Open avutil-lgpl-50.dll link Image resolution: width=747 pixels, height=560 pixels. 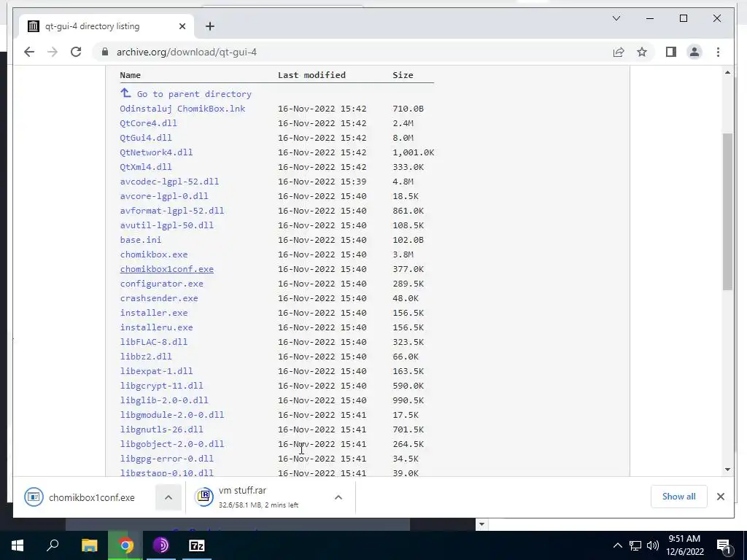pos(167,225)
